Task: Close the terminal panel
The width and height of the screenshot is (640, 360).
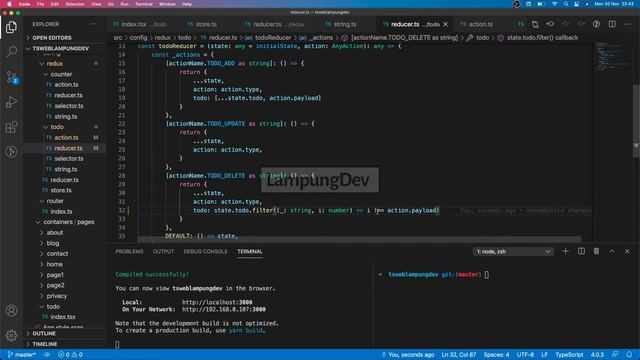Action: (x=627, y=251)
